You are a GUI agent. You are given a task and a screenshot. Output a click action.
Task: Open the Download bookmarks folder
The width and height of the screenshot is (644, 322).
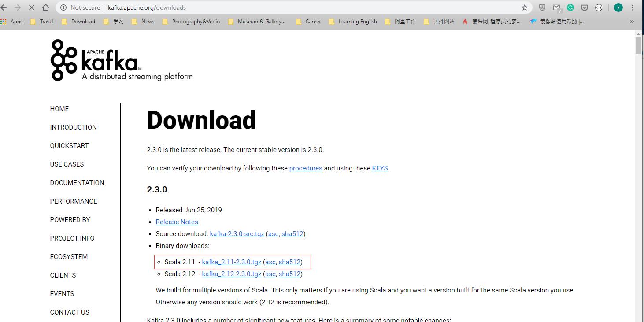click(x=78, y=21)
